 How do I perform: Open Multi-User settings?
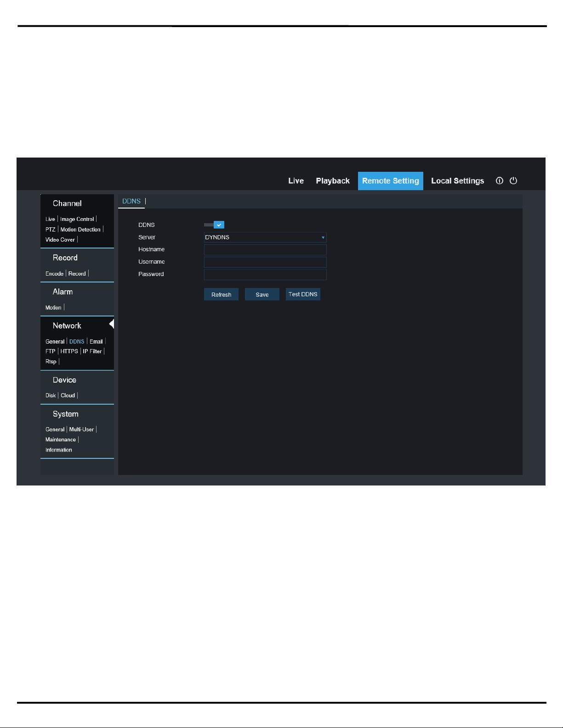[81, 429]
